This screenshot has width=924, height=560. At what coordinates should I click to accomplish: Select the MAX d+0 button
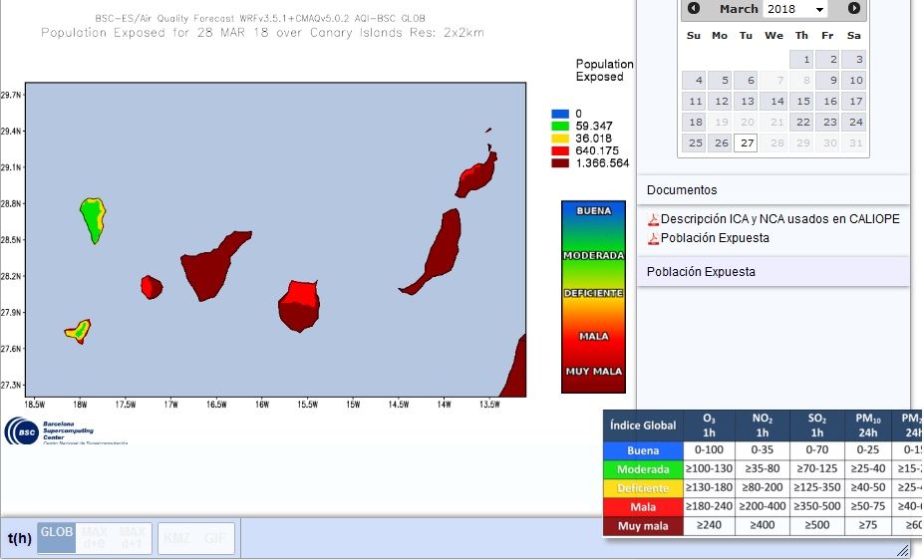click(x=95, y=538)
